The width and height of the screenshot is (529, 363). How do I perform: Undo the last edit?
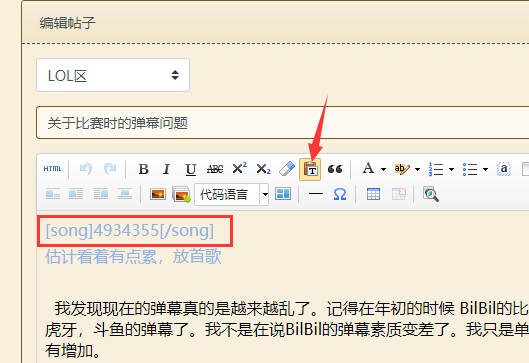[86, 169]
